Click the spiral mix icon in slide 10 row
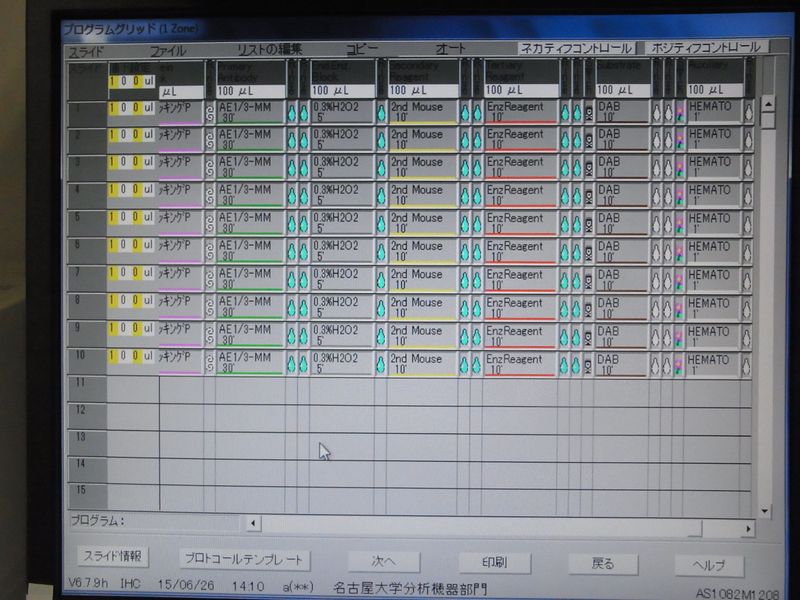 point(209,363)
